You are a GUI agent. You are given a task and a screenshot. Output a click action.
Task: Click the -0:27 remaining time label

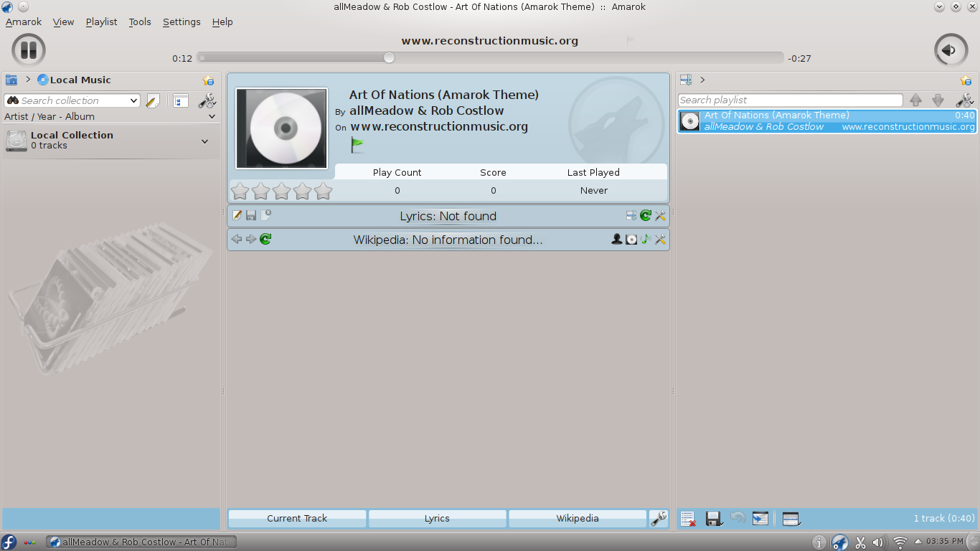click(799, 59)
